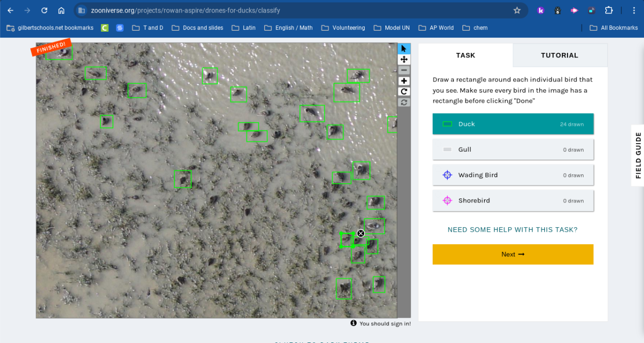The height and width of the screenshot is (343, 644).
Task: Open "Need some help with this task?"
Action: [512, 230]
